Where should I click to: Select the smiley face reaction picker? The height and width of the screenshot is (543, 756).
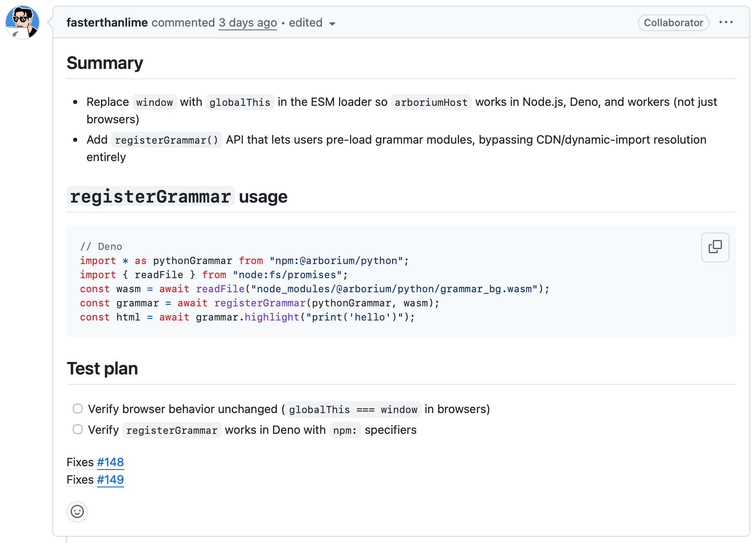click(77, 512)
